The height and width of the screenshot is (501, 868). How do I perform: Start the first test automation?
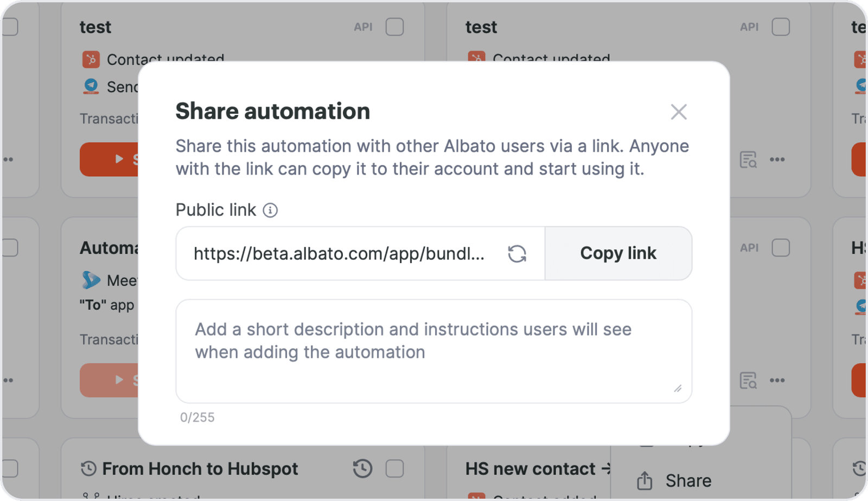[x=109, y=159]
